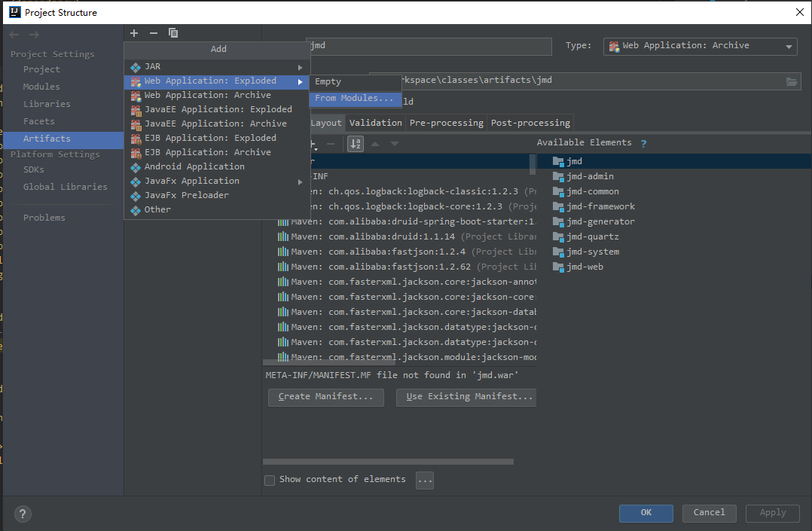Viewport: 812px width, 531px height.
Task: Enable Show content of elements checkbox
Action: (270, 481)
